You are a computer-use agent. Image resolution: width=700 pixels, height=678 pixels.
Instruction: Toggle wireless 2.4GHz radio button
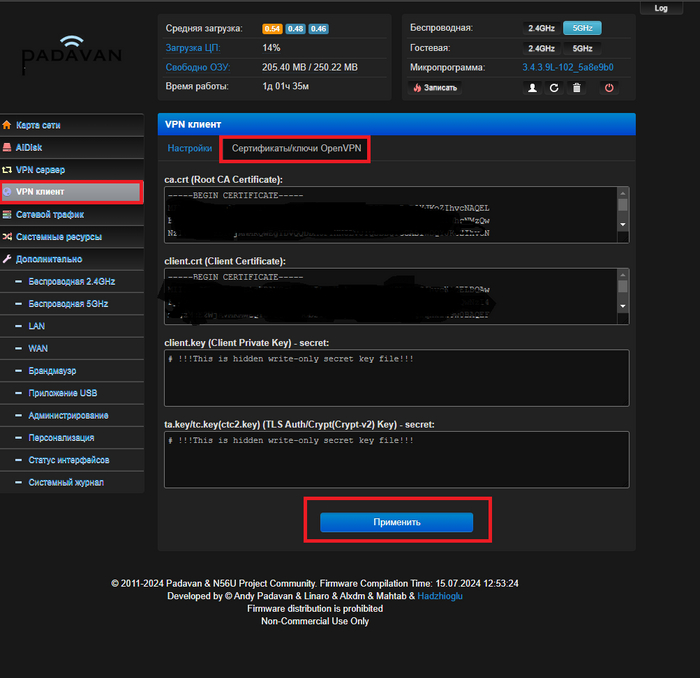tap(541, 29)
